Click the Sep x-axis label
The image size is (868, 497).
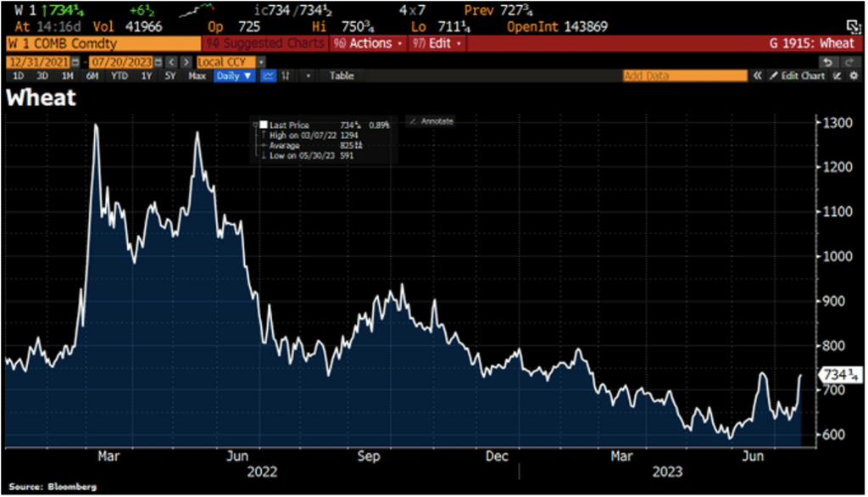369,456
